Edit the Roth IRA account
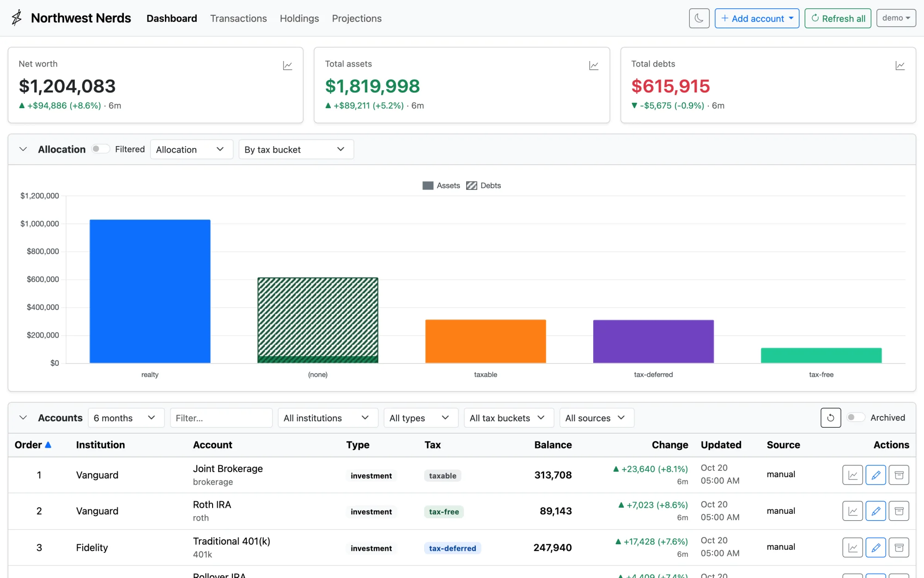The image size is (924, 578). pos(875,511)
